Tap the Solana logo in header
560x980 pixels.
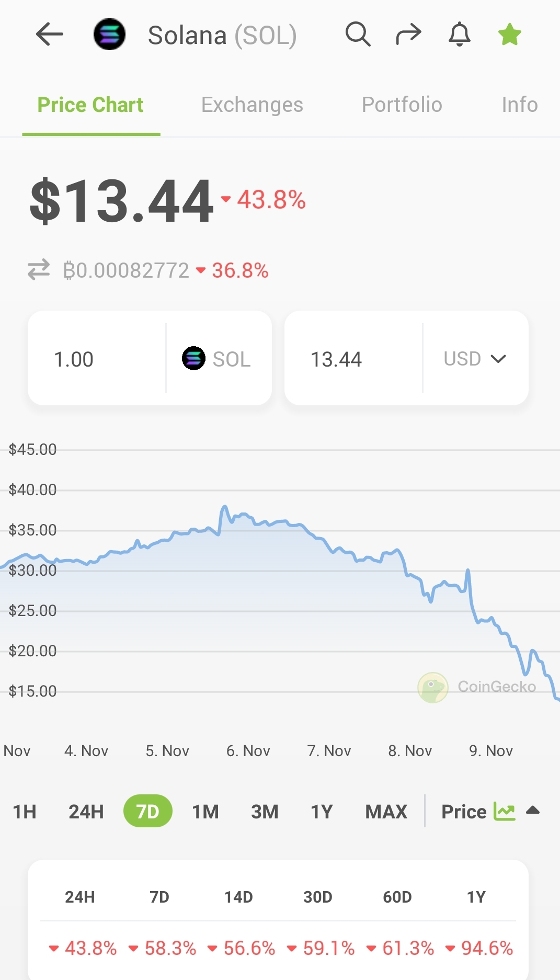tap(109, 35)
